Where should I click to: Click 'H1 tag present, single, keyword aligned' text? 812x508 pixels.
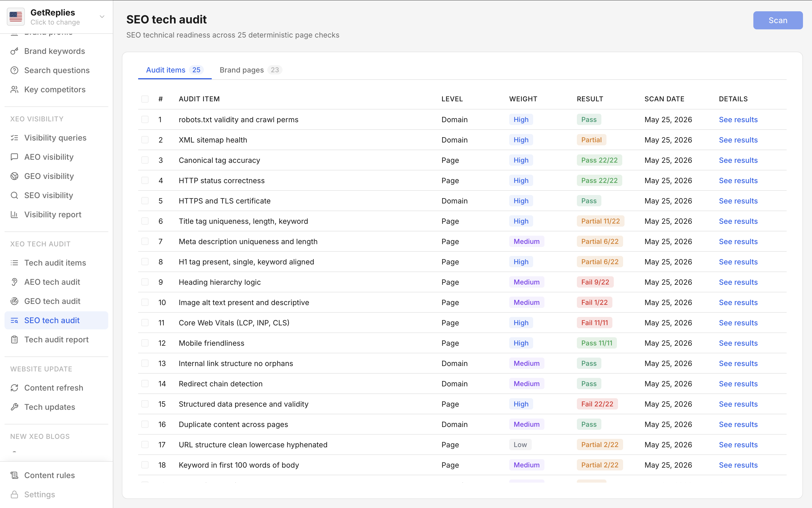(x=246, y=262)
